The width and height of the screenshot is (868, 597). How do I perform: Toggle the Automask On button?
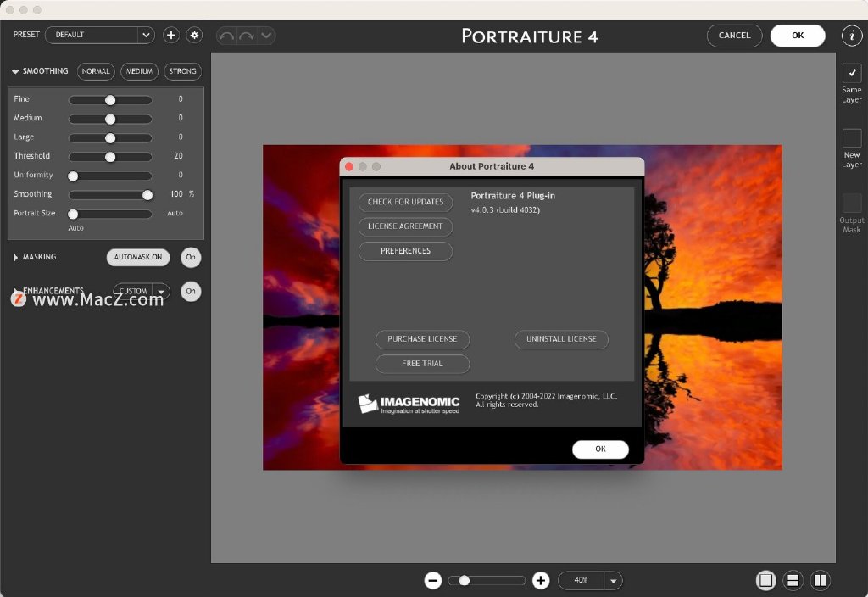(138, 257)
